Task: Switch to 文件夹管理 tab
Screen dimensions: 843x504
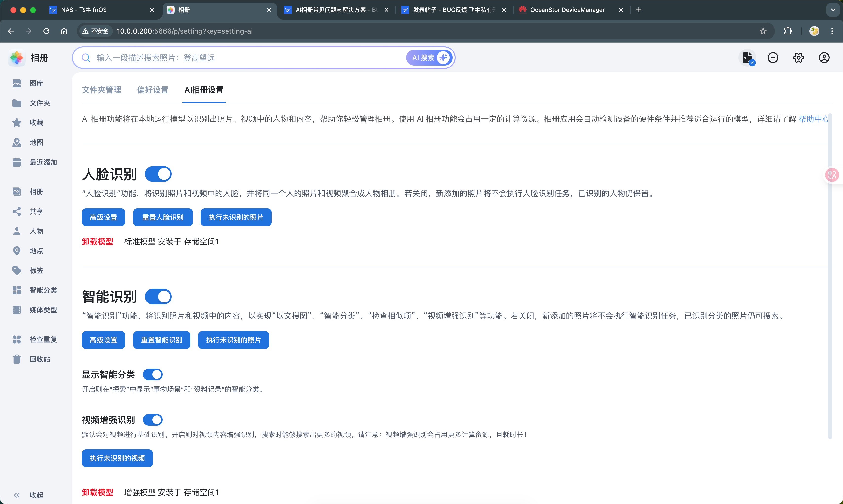Action: click(101, 90)
